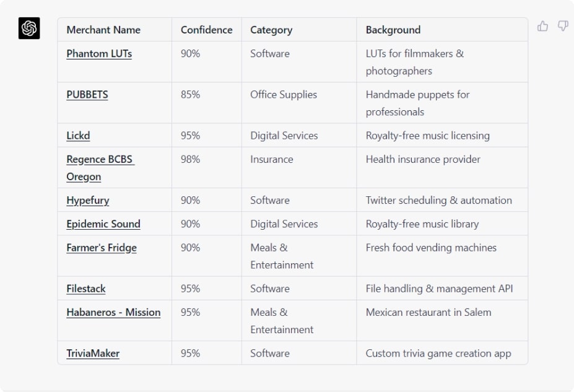Click the ChatGPT avatar logo
The image size is (574, 392).
(29, 28)
